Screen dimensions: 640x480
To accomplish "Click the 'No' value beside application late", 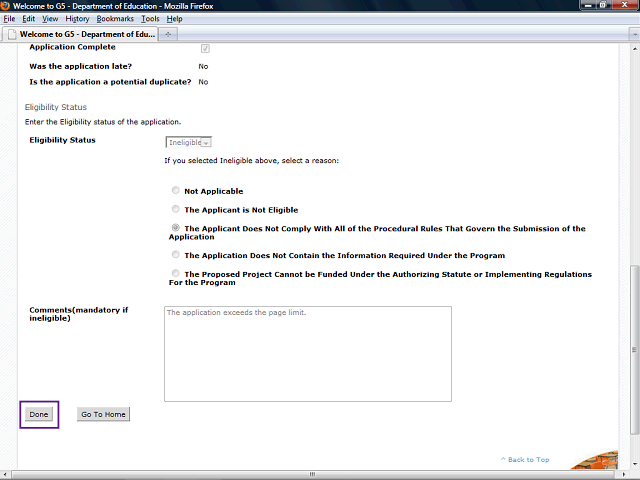I will (x=203, y=66).
